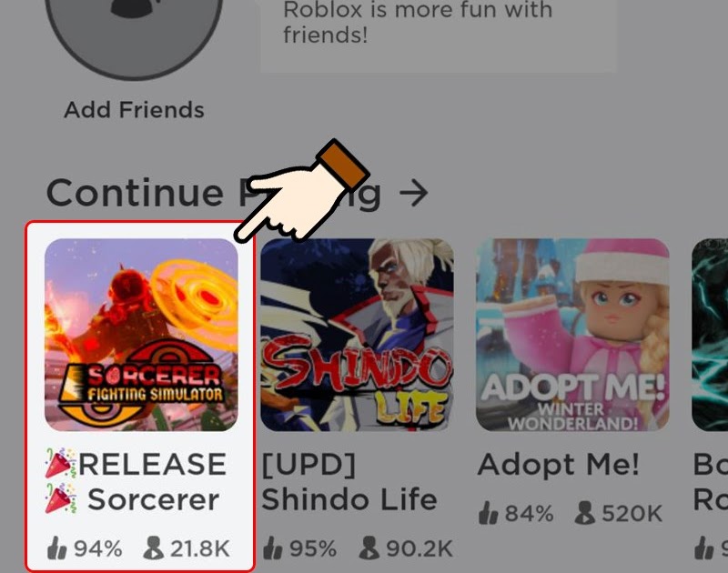
Task: Select the RELEASE Sorcerer game title
Action: click(136, 482)
